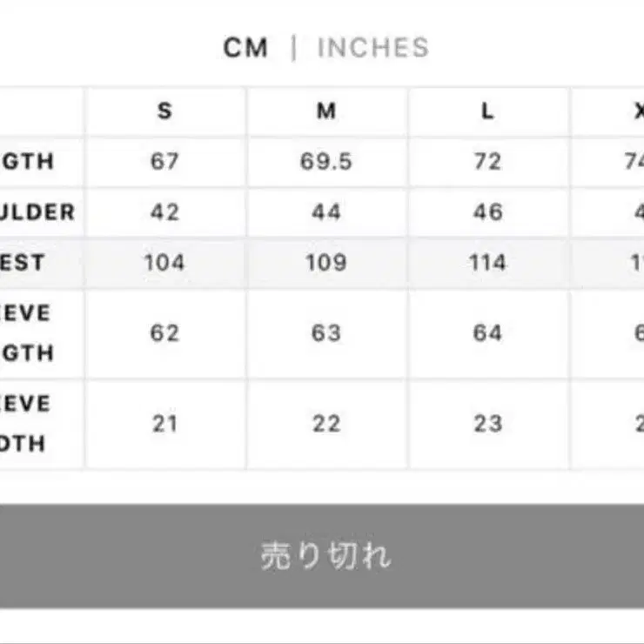This screenshot has height=644, width=644.
Task: Select the L size column header
Action: [x=487, y=111]
